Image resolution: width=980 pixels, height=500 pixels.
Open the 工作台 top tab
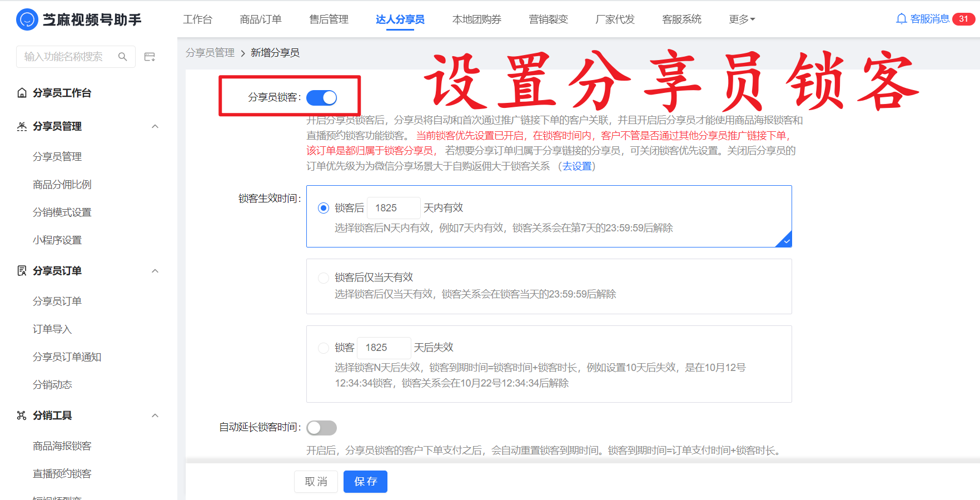(197, 19)
